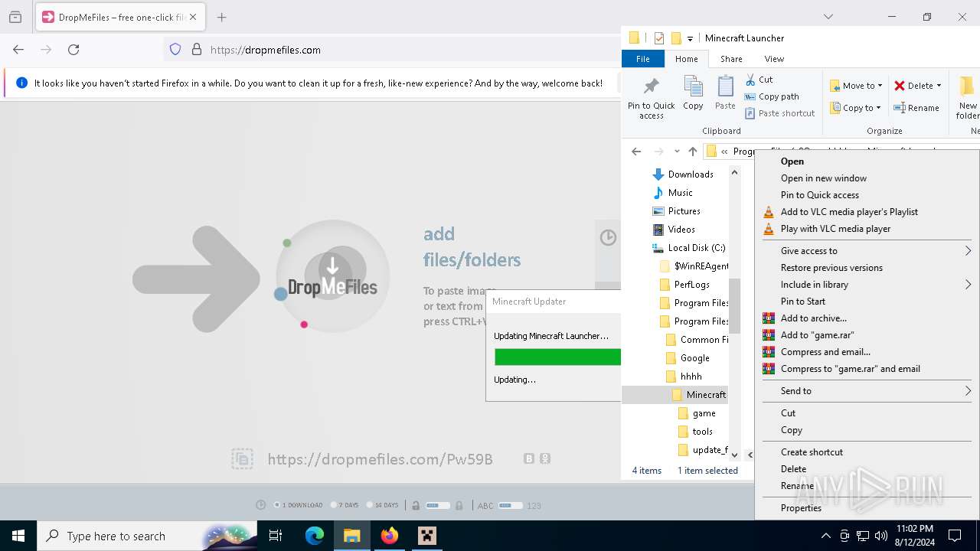Open Firefox tracking protection shield
Viewport: 980px width, 551px height.
tap(175, 50)
